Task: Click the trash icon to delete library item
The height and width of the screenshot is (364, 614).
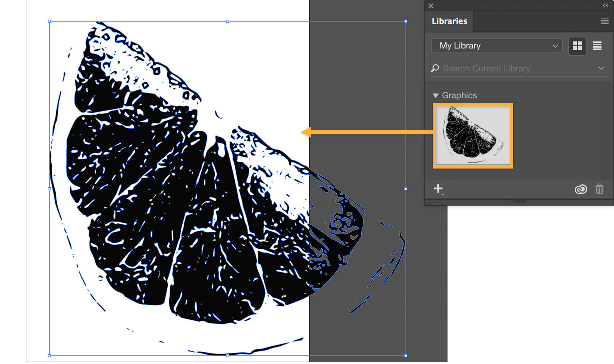Action: point(600,189)
